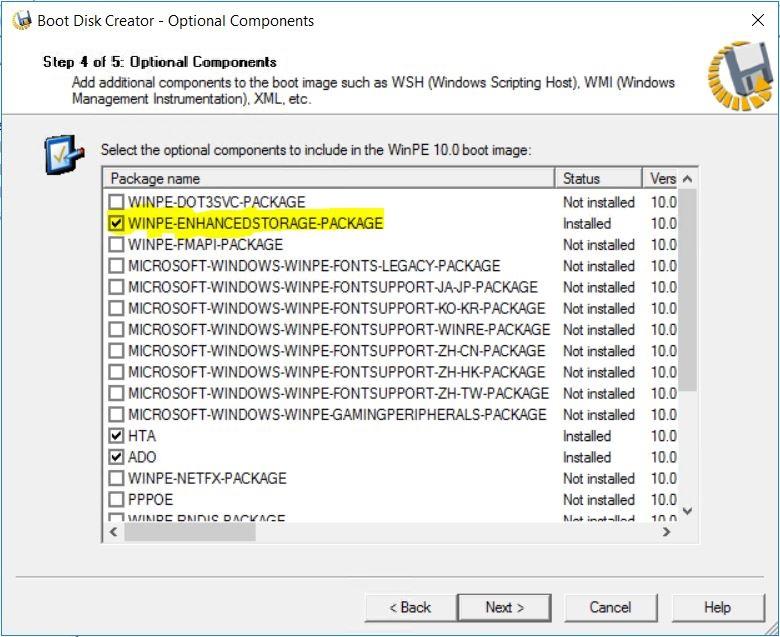Return to the previous step with Back

pyautogui.click(x=410, y=607)
